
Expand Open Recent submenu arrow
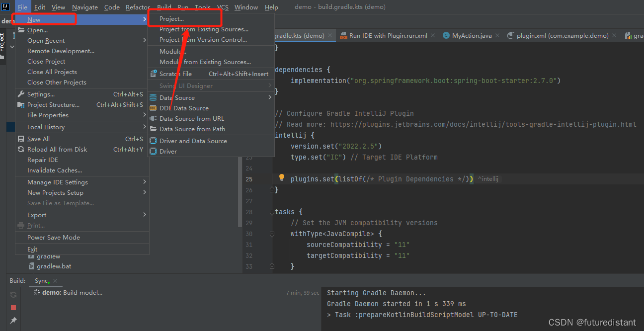pyautogui.click(x=145, y=41)
